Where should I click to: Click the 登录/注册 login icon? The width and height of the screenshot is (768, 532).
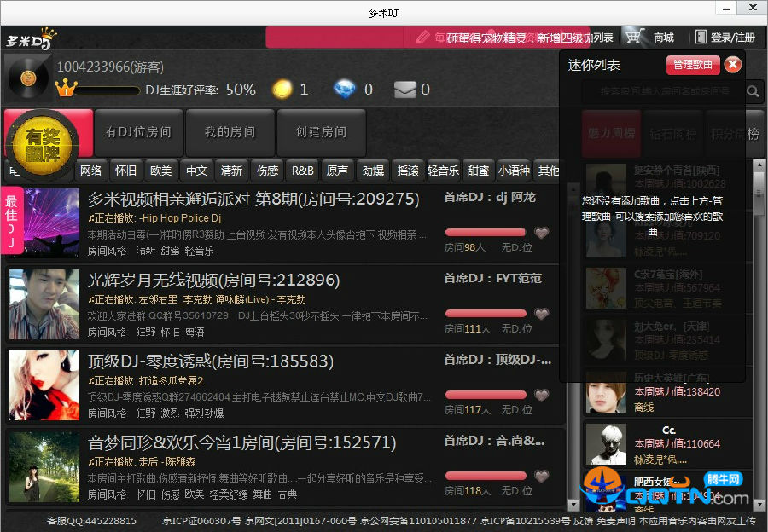(x=701, y=38)
